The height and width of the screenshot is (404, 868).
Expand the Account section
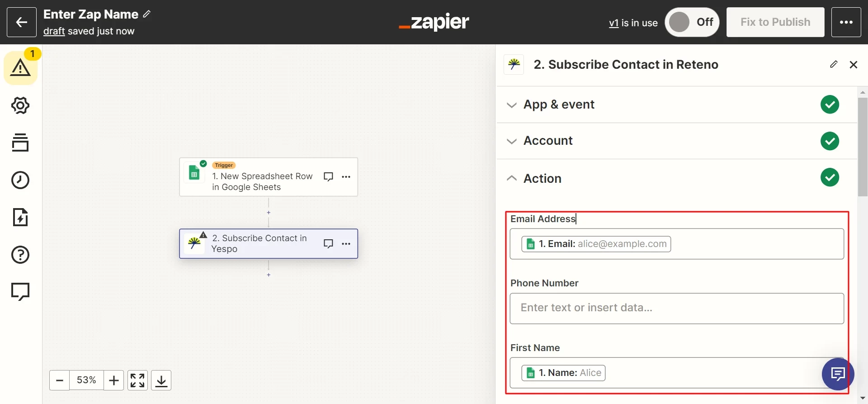click(x=677, y=141)
